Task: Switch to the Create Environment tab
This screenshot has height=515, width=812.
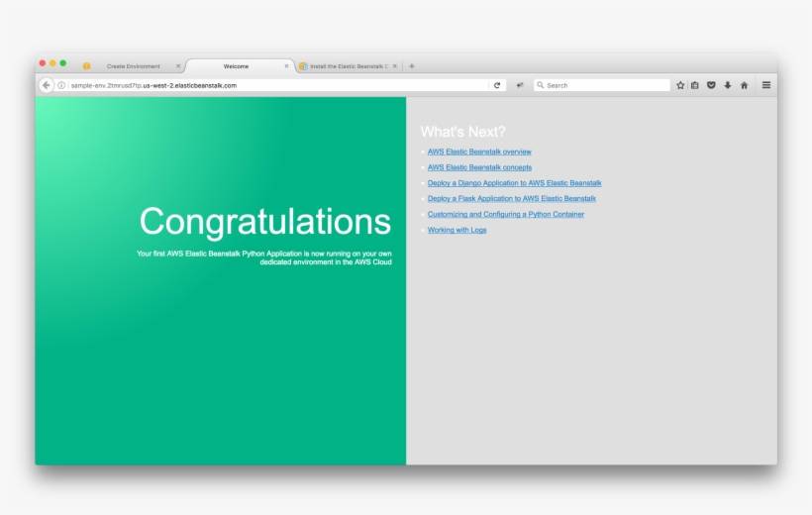Action: pos(133,66)
